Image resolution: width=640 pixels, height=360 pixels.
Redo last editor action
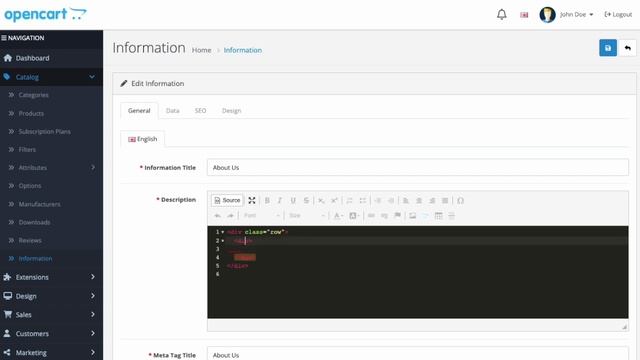pos(231,216)
